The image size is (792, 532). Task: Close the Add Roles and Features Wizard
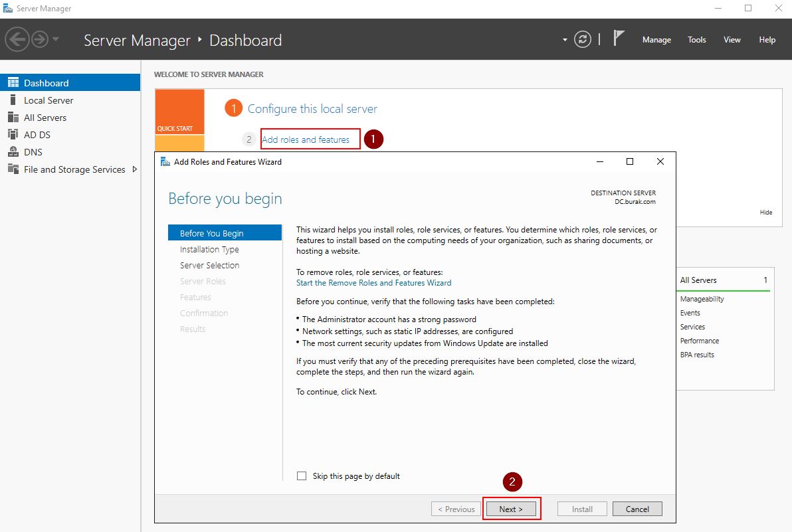pyautogui.click(x=660, y=161)
